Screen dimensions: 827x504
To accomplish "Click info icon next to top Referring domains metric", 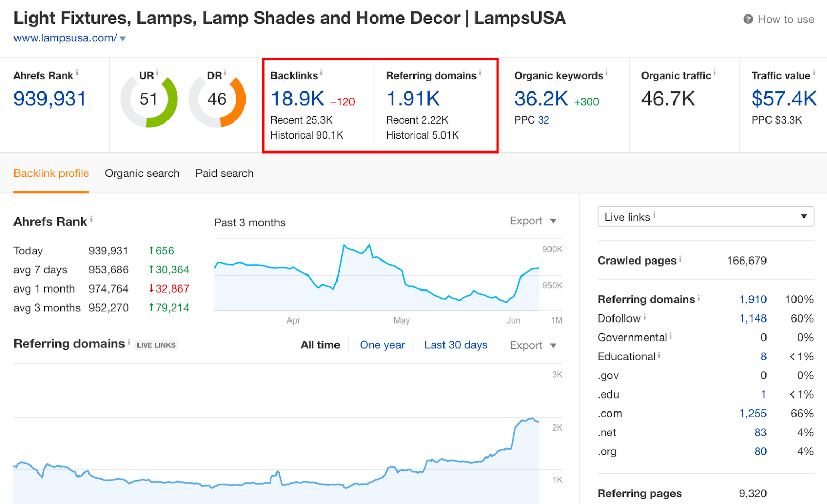I will point(480,73).
